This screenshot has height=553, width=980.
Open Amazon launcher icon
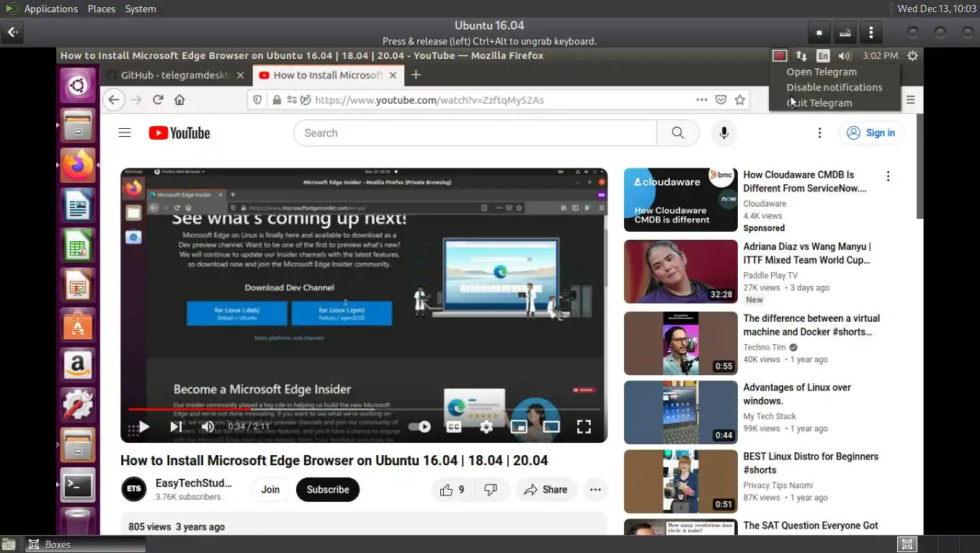(x=78, y=365)
